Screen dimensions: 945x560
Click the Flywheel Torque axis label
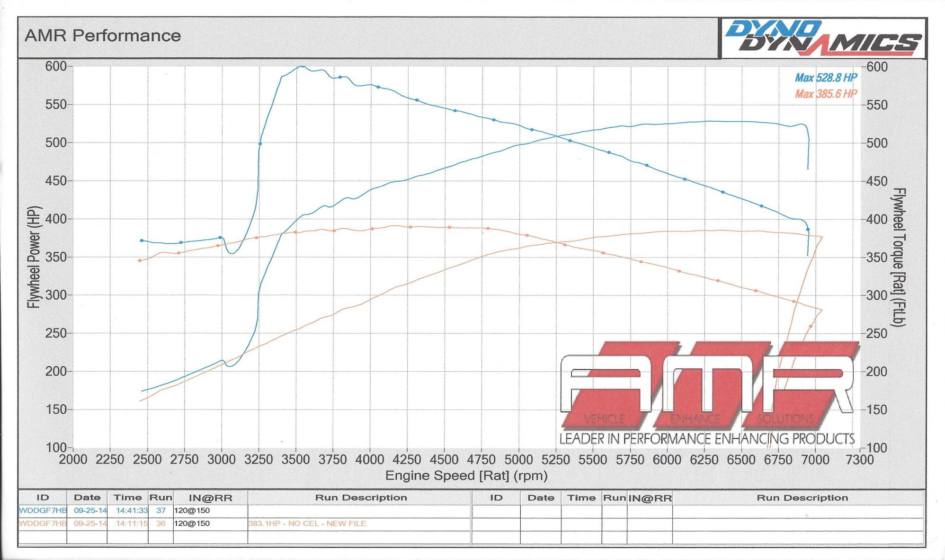(898, 258)
